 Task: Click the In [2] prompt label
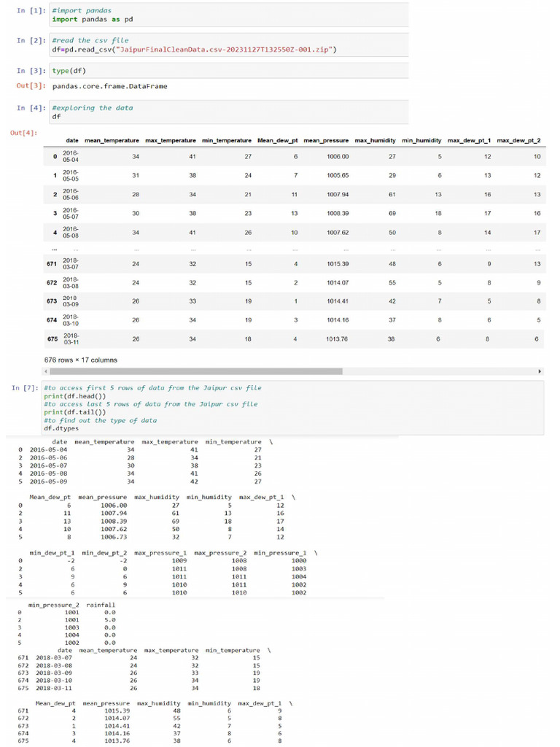click(31, 41)
